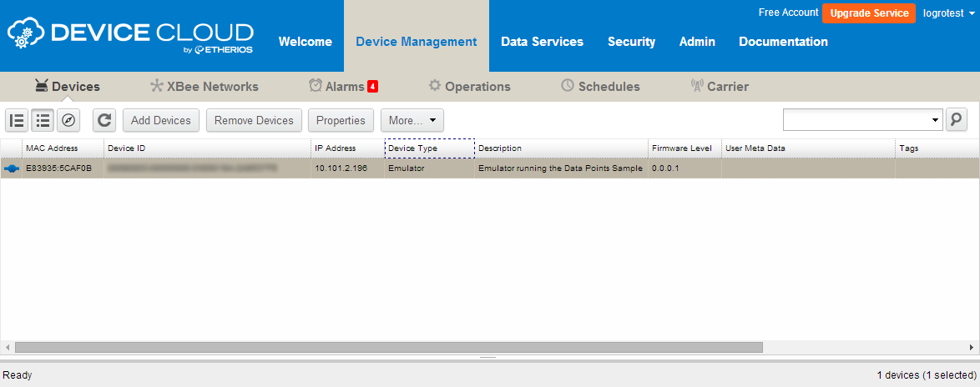Switch to Alarms sub-tab
980x387 pixels.
(x=337, y=87)
